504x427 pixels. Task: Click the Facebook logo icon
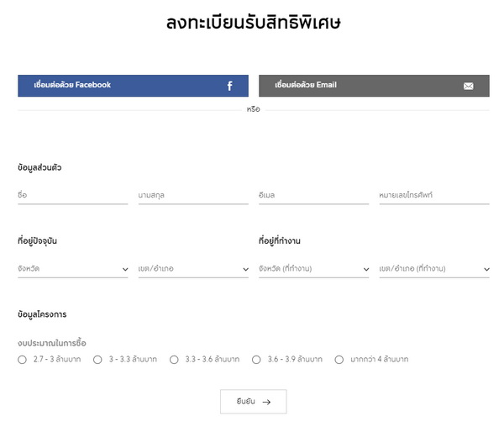[229, 86]
